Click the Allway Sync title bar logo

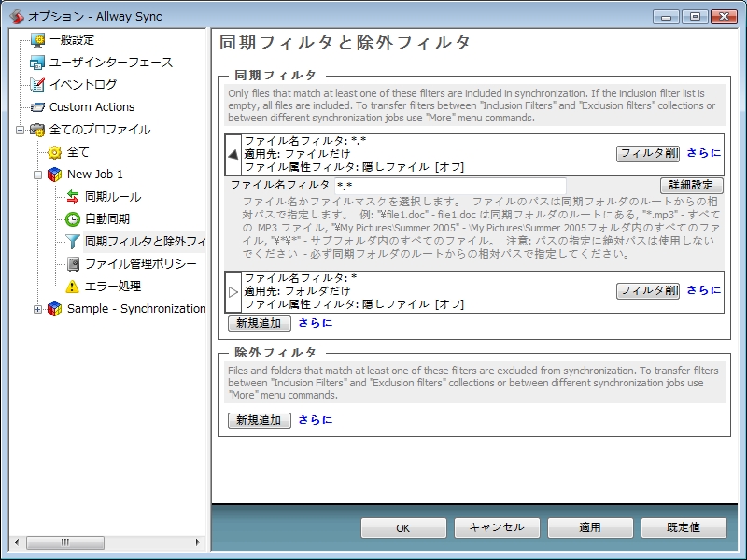(17, 16)
